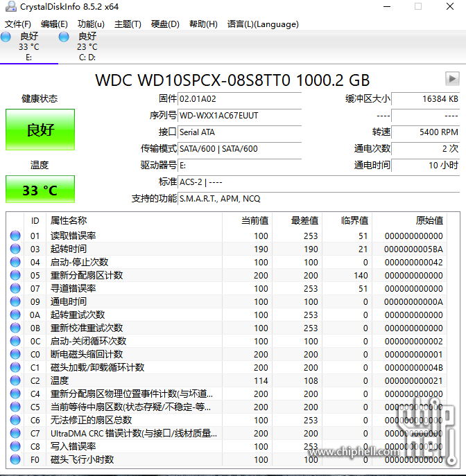The image size is (466, 476).
Task: Switch to the 良好 33 °C E: disk tab
Action: tap(29, 46)
